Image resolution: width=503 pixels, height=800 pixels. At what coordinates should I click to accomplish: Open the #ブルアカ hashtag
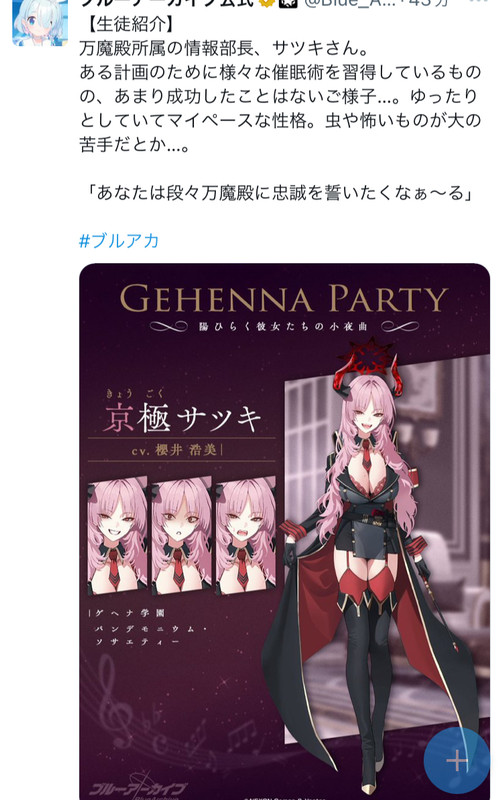(x=119, y=240)
